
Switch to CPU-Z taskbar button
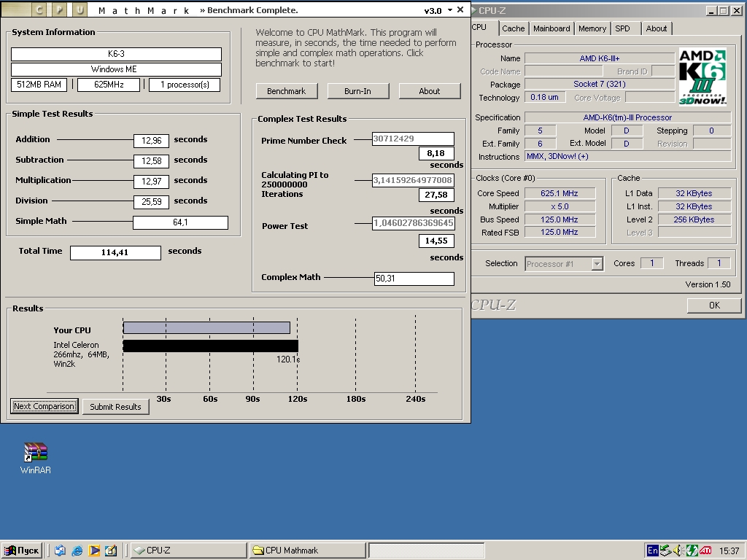tap(189, 551)
